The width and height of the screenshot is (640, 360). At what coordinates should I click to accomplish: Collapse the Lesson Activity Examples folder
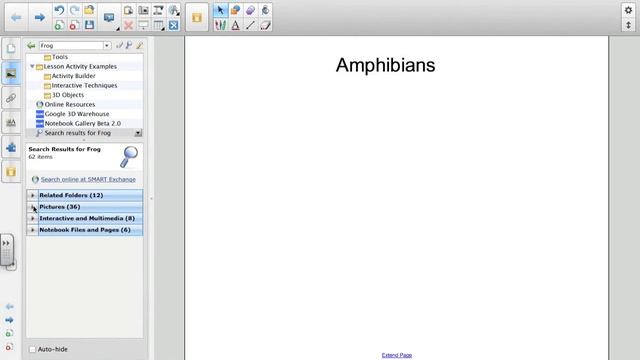(x=32, y=66)
